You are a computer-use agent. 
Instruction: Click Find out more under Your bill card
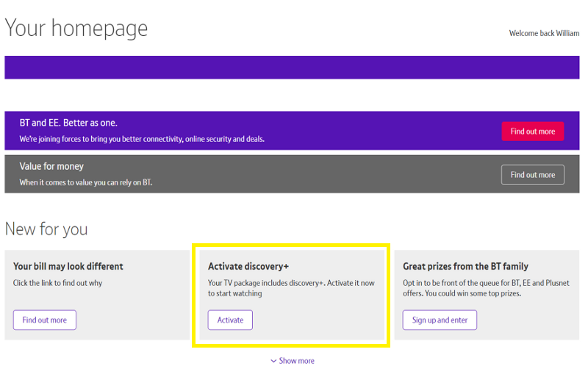click(x=45, y=320)
